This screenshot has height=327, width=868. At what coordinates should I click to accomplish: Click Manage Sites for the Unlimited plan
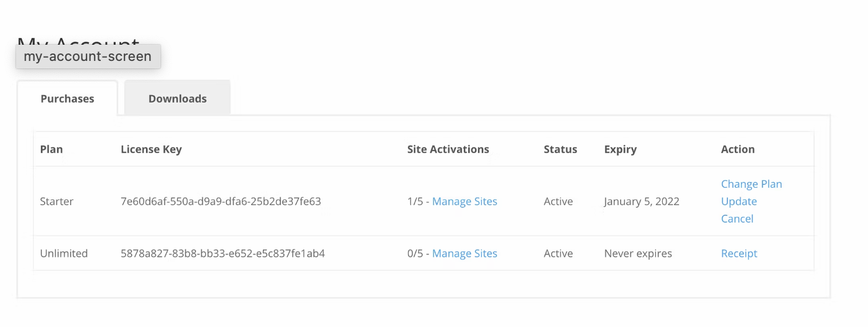[x=464, y=254]
